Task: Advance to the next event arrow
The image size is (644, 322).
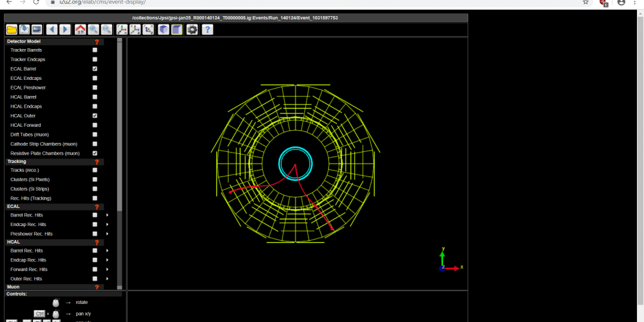Action: pyautogui.click(x=65, y=30)
